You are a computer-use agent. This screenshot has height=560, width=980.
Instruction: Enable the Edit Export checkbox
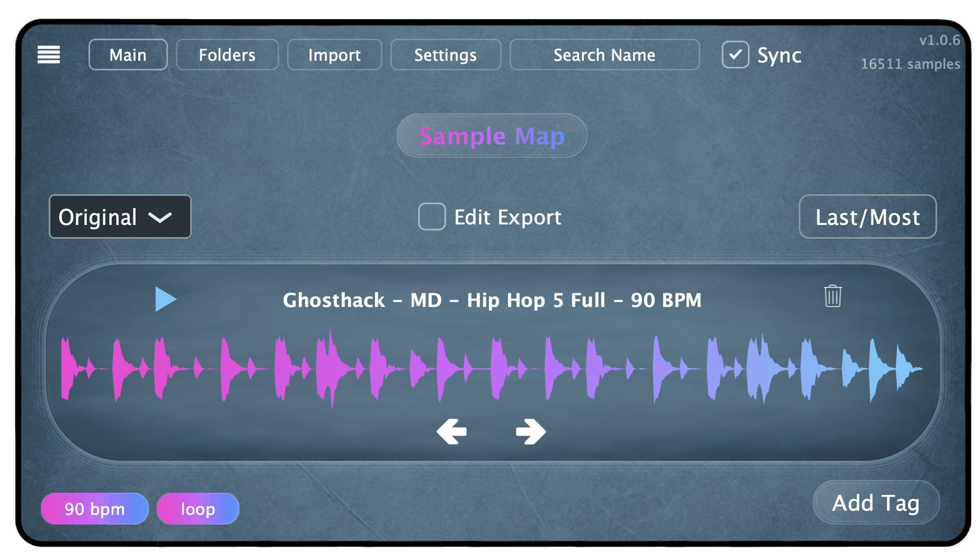coord(432,216)
